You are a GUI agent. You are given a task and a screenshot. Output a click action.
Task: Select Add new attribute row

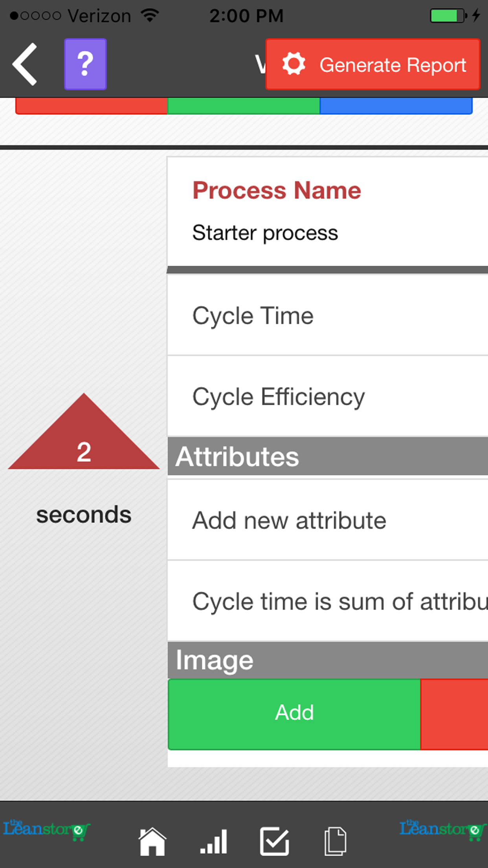[x=327, y=520]
